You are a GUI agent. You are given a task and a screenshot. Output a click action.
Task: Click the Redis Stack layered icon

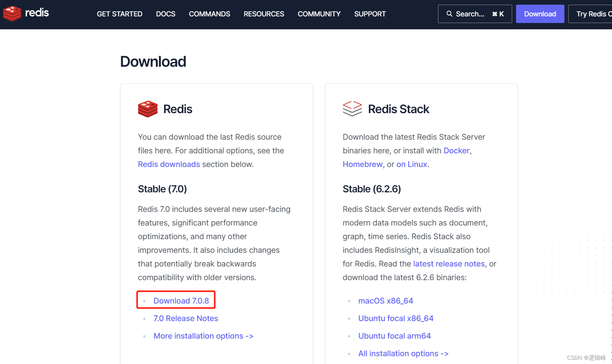(x=352, y=108)
